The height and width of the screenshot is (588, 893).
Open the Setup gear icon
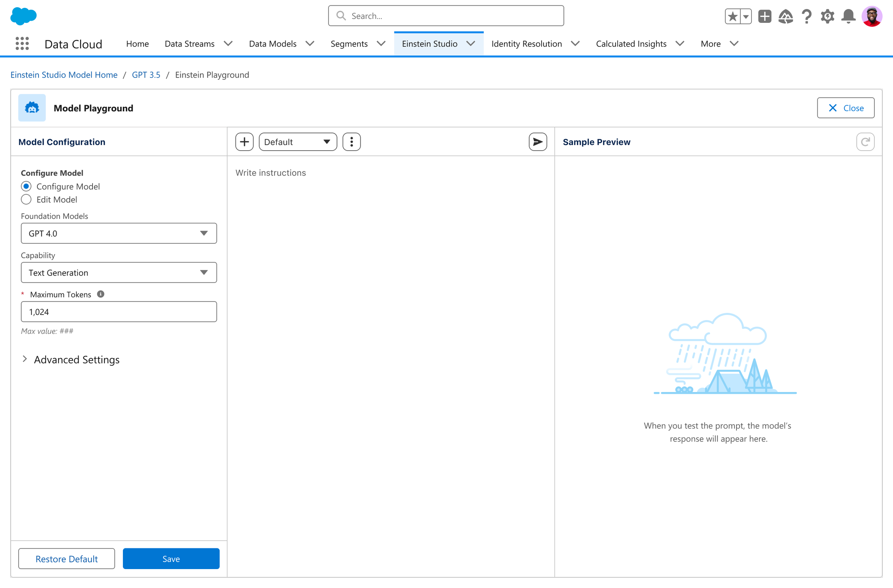pyautogui.click(x=827, y=16)
